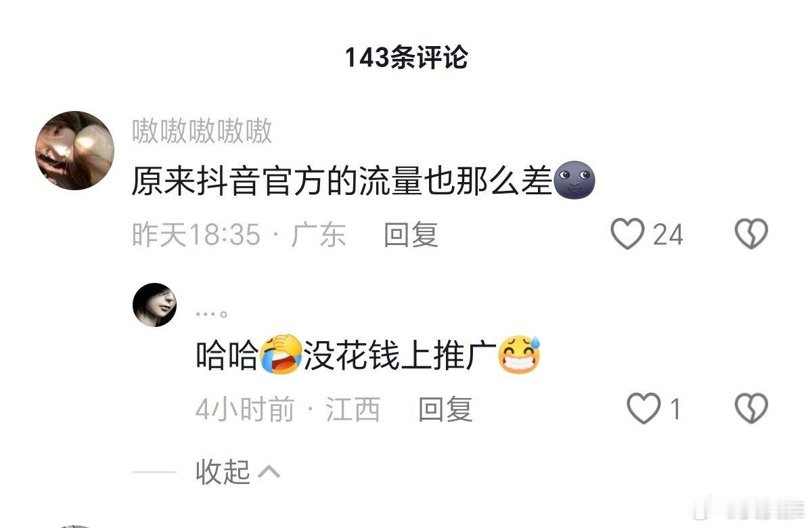Open 嗷嗷嗷嗷嗷's profile avatar

[74, 150]
